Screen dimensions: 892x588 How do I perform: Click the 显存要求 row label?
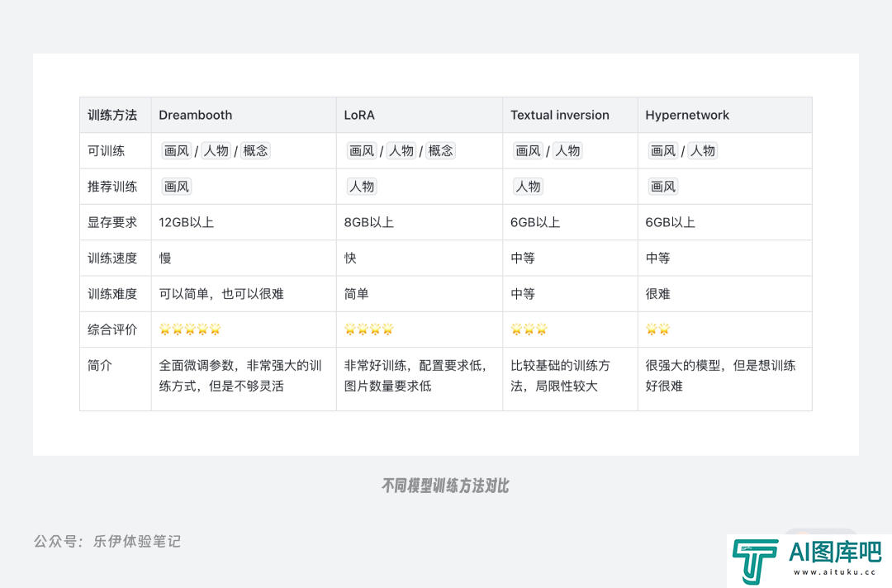click(x=112, y=222)
